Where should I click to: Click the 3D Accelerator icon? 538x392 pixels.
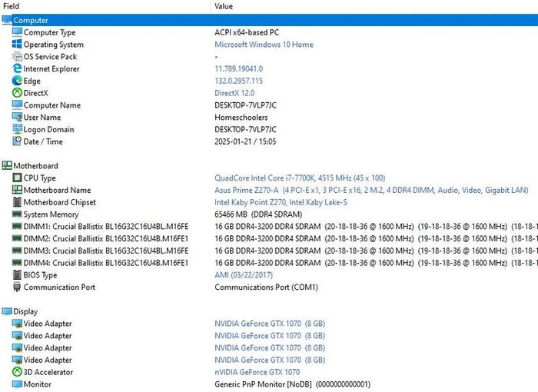[x=17, y=372]
